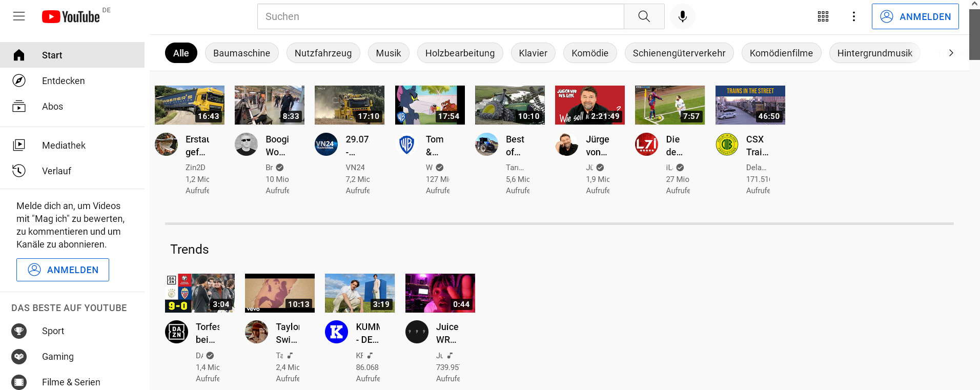Select the Holzbearbeitung filter chip
Screen dimensions: 980x390
point(460,53)
